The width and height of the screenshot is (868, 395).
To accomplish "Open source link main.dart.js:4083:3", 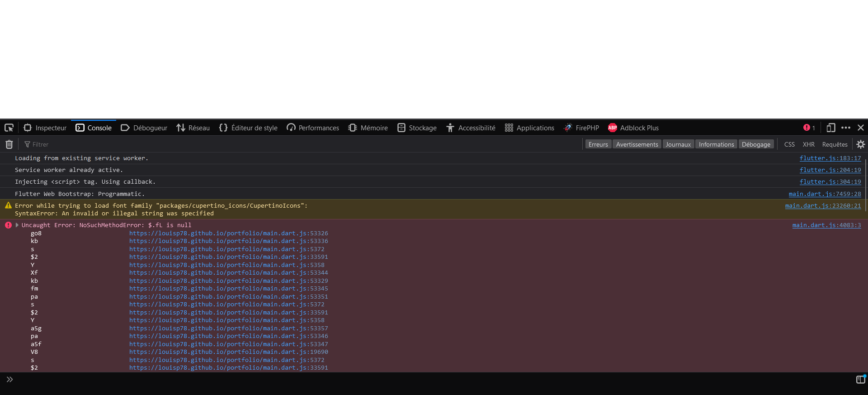I will click(x=826, y=225).
